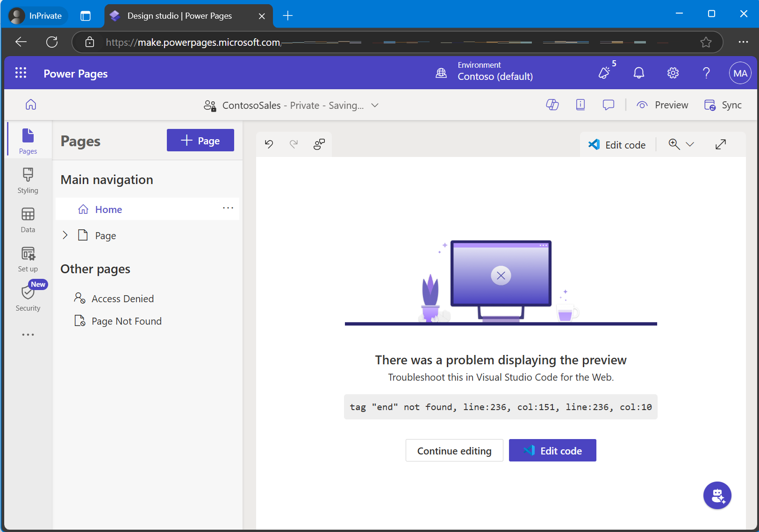The width and height of the screenshot is (759, 532).
Task: View site information via the lock icon
Action: tap(90, 42)
